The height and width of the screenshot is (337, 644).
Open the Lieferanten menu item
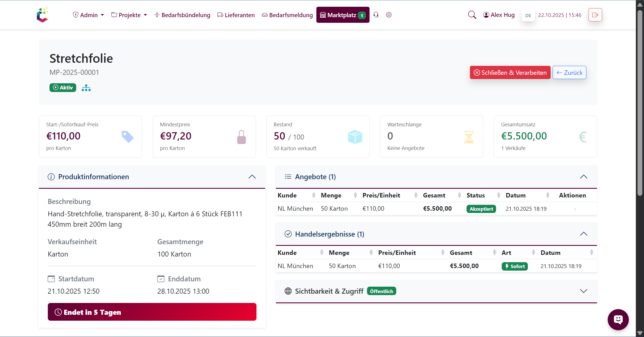tap(236, 15)
